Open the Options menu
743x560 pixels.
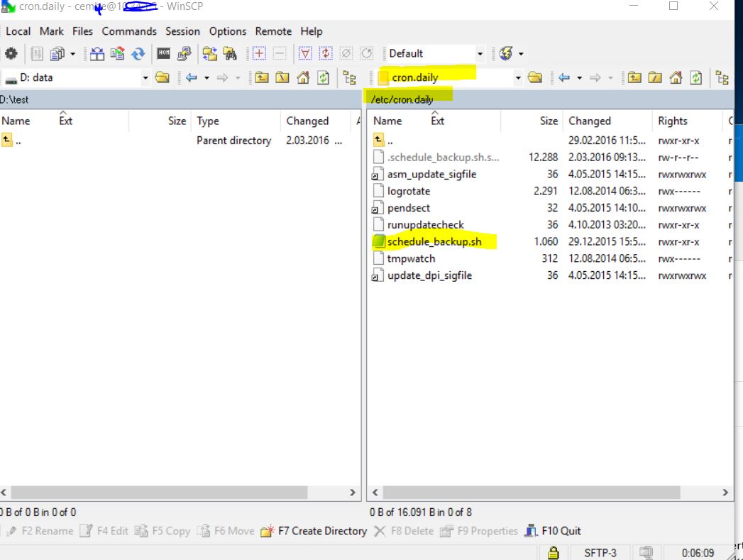coord(228,31)
